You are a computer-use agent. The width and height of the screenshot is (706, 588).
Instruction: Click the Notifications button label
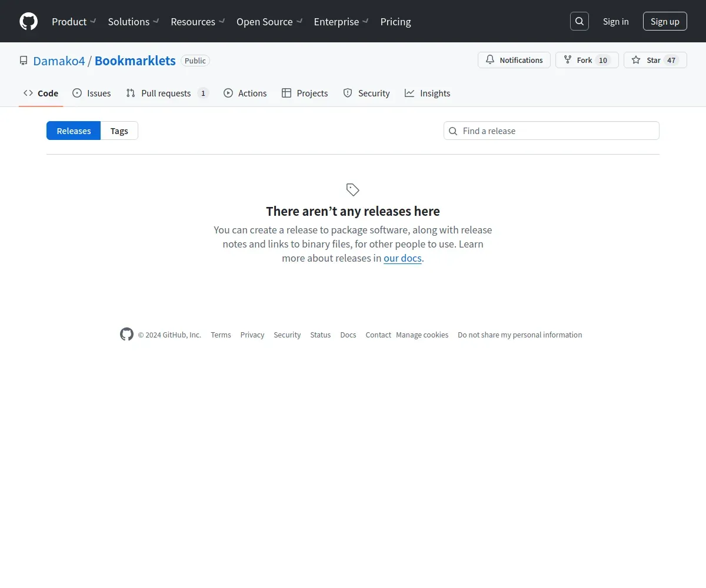coord(521,60)
